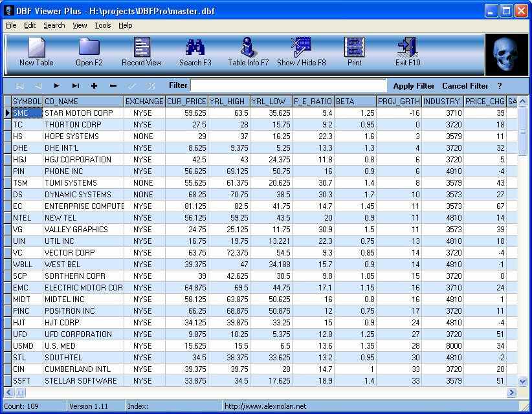Select current price 81.125 cell
Screen dimensions: 532x414
click(186, 206)
